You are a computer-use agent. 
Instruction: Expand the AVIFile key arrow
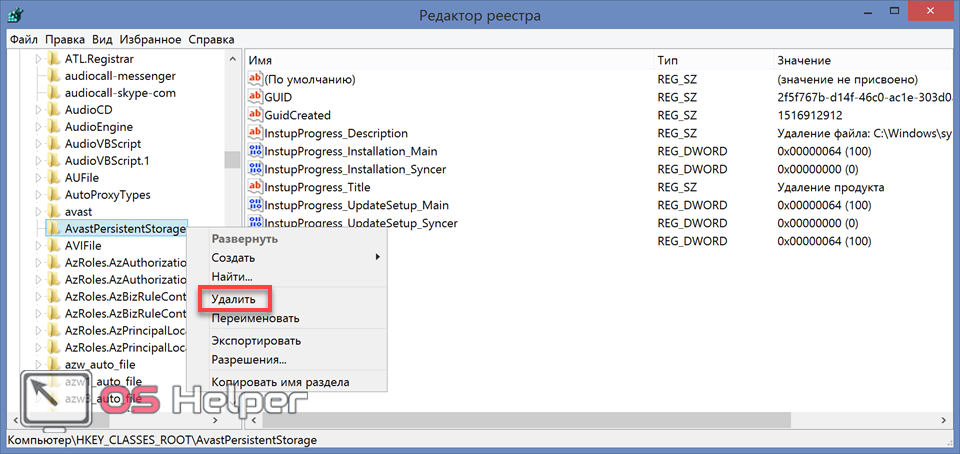pos(38,246)
